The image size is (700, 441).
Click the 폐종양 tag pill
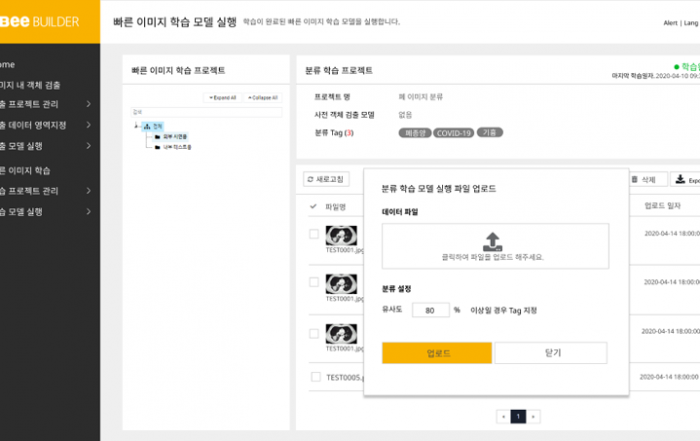point(415,133)
